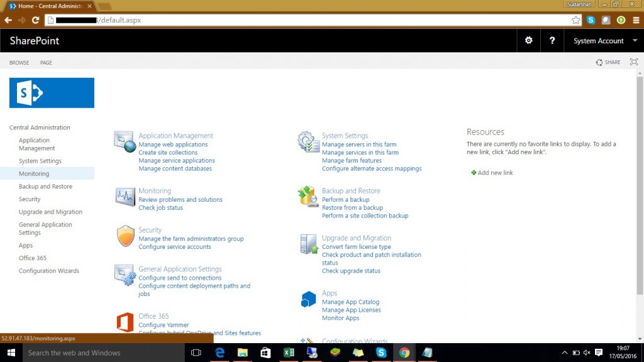The height and width of the screenshot is (362, 644).
Task: Open the settings gear menu in header
Action: (x=528, y=40)
